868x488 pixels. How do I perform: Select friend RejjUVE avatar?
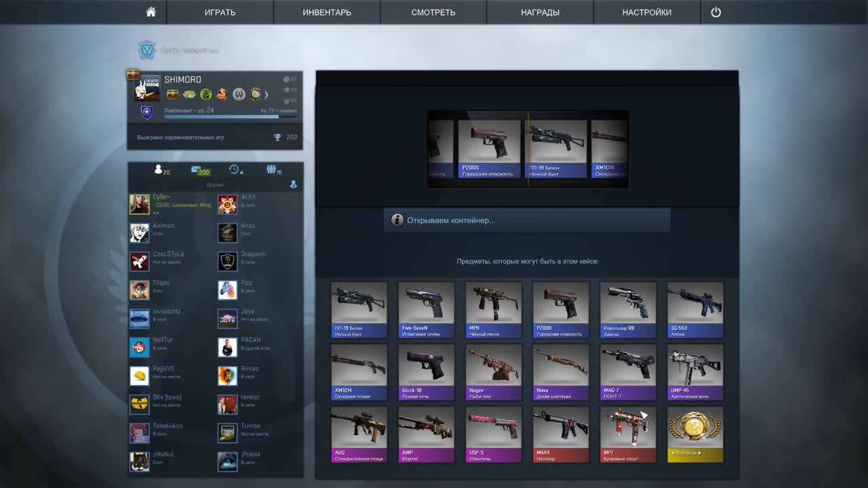(140, 375)
